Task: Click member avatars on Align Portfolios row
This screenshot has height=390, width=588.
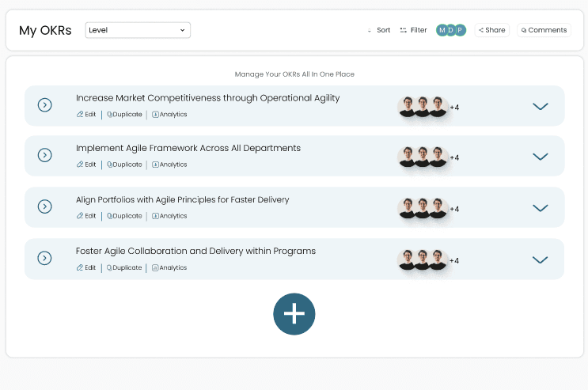Action: click(423, 208)
